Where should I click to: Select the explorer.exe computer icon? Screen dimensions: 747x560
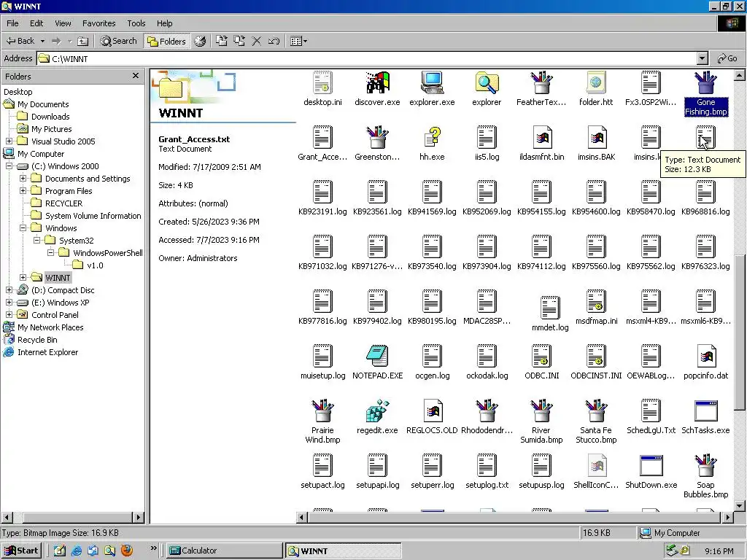tap(432, 83)
